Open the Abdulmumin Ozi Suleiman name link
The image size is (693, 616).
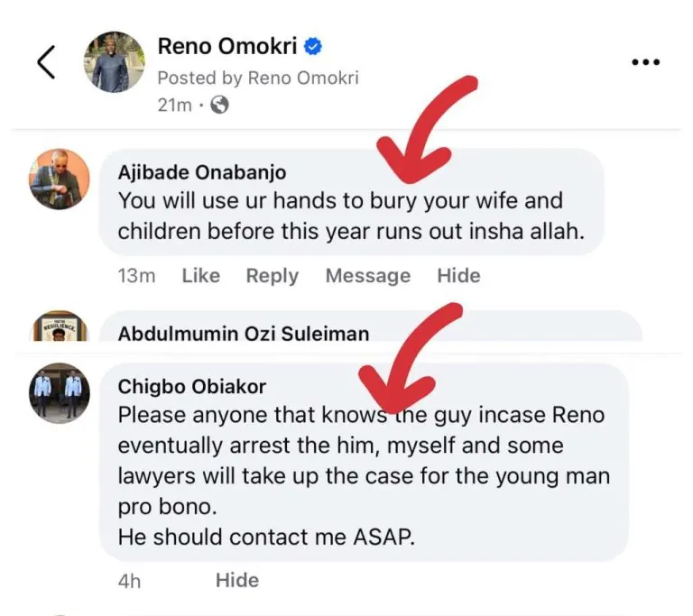244,334
